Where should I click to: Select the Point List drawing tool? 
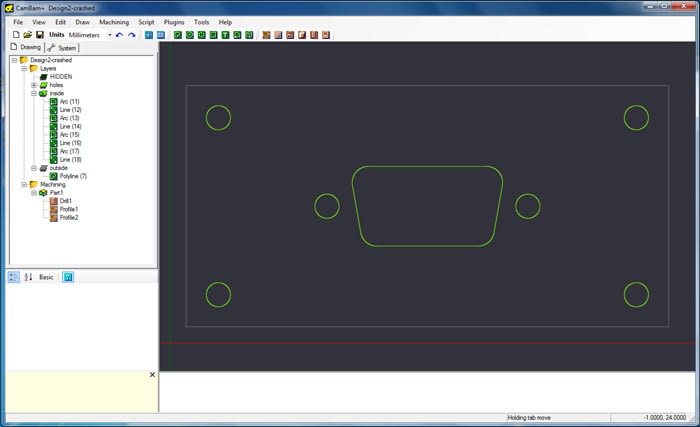(202, 35)
